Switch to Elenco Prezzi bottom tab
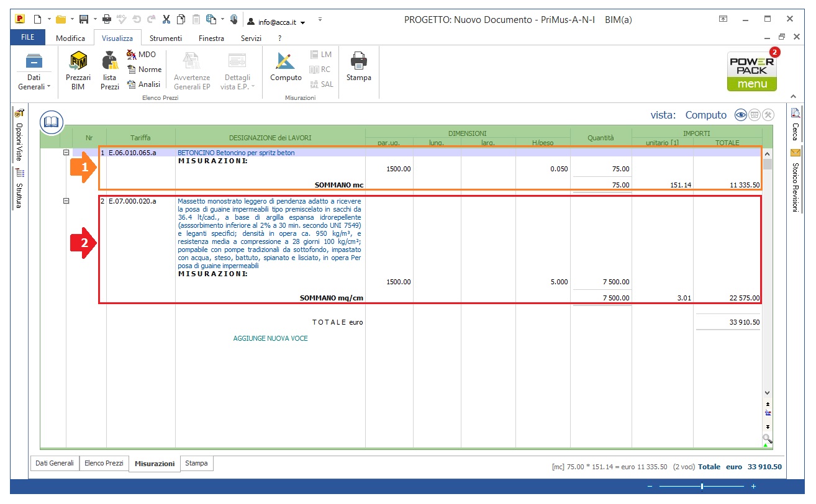The width and height of the screenshot is (816, 504). tap(104, 463)
